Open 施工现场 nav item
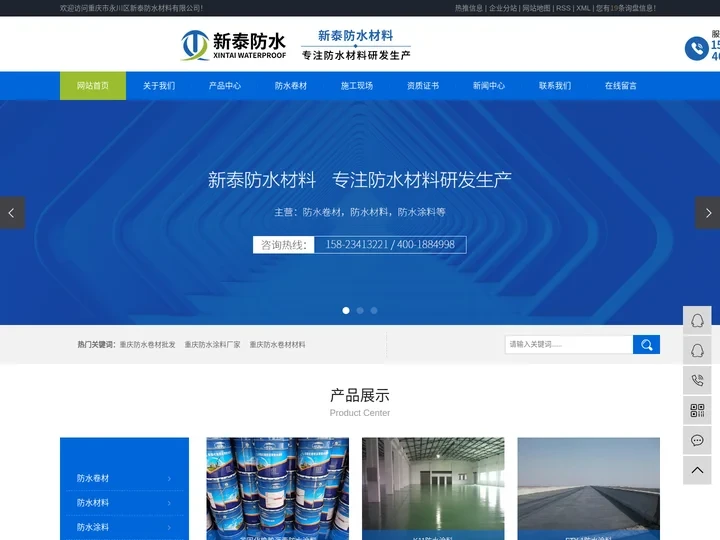 tap(357, 86)
